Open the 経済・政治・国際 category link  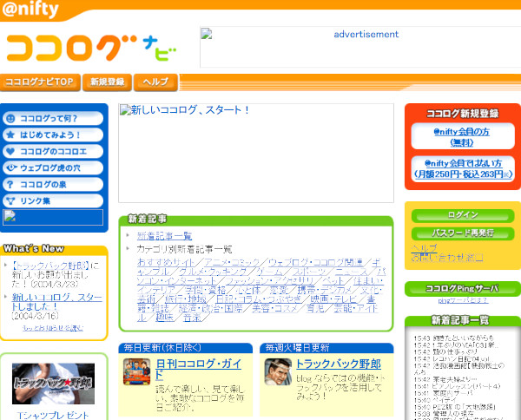pos(210,308)
